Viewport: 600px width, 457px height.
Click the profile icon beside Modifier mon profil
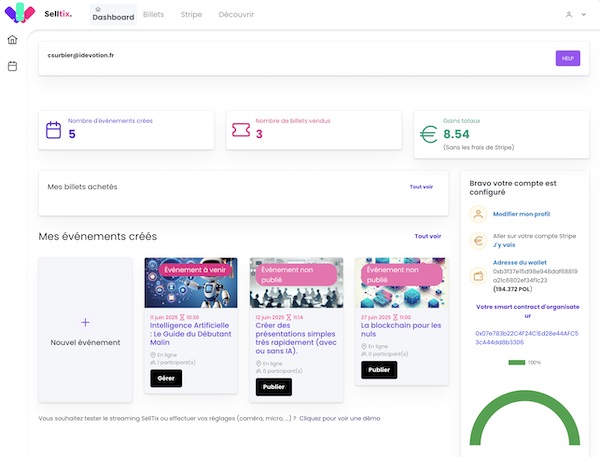tap(479, 214)
